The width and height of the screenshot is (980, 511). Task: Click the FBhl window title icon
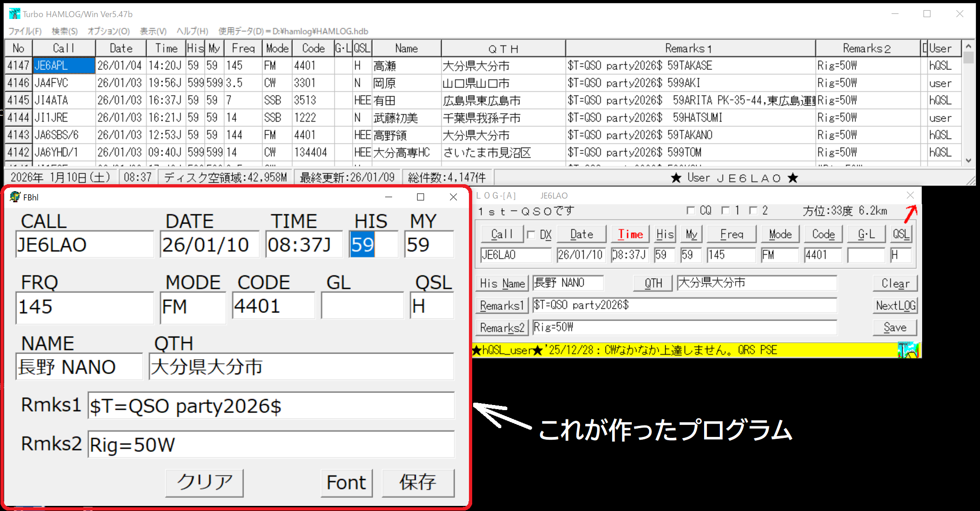pyautogui.click(x=15, y=197)
